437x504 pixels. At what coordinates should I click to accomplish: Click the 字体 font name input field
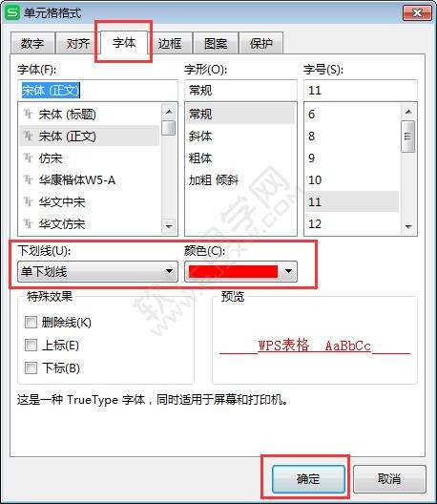point(97,91)
